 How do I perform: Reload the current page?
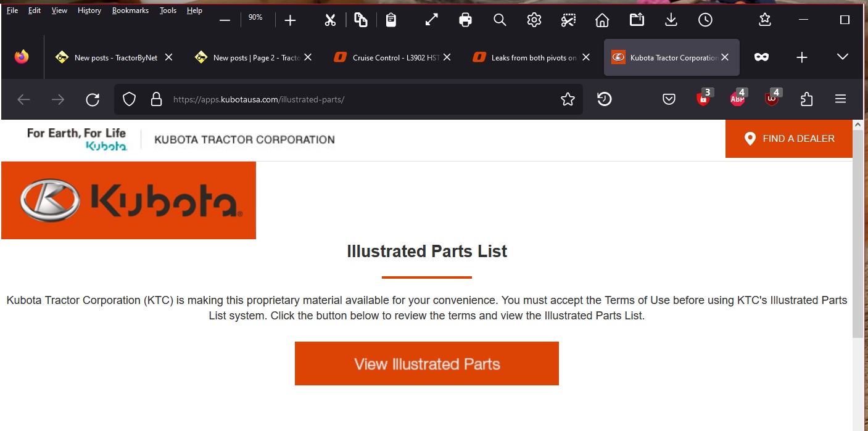(93, 99)
